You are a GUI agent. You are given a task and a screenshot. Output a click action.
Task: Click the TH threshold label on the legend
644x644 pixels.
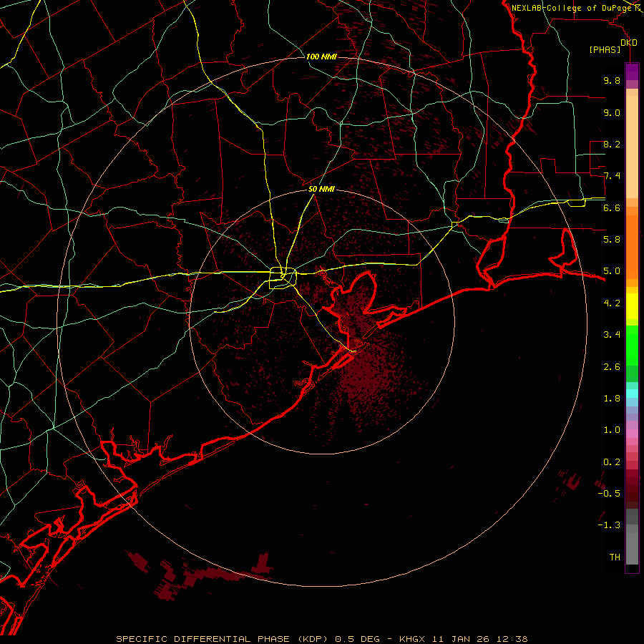615,557
